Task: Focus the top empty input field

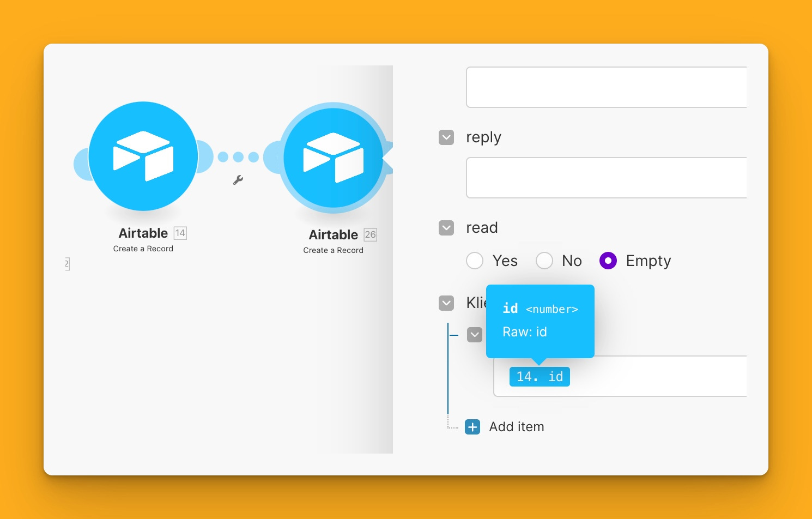Action: (x=606, y=87)
